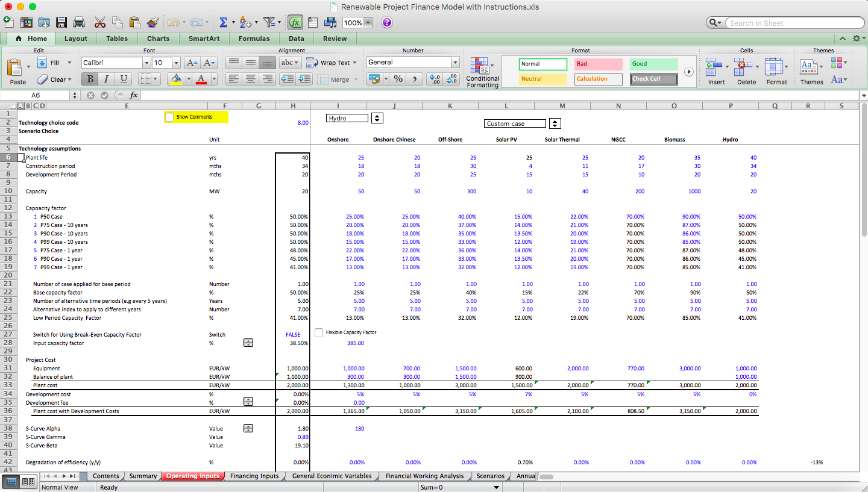This screenshot has width=868, height=492.
Task: Cut the selection with the scissors icon
Action: pos(100,22)
